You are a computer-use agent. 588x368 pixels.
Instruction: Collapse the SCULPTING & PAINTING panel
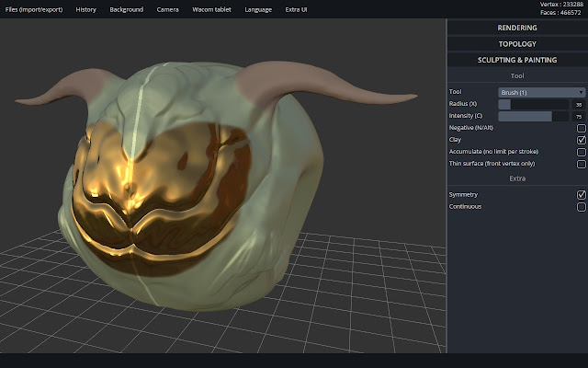(x=517, y=60)
